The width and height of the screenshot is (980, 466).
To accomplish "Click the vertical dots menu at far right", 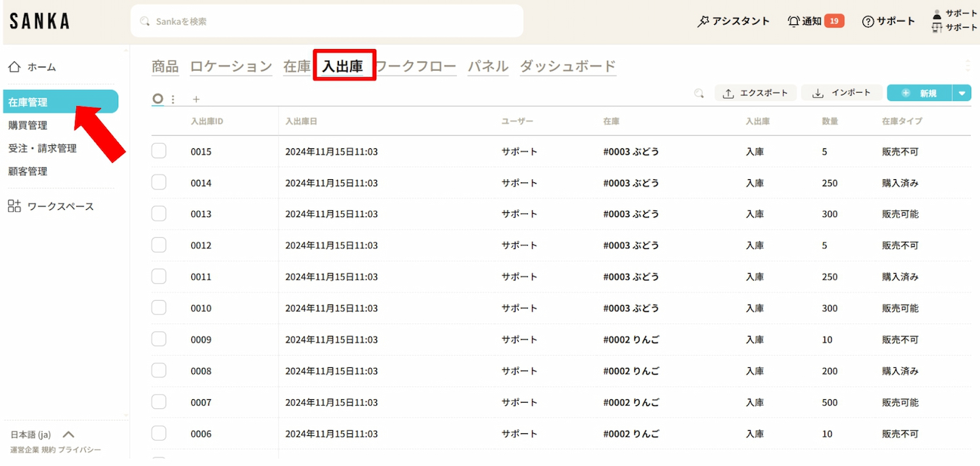I will pos(968,65).
